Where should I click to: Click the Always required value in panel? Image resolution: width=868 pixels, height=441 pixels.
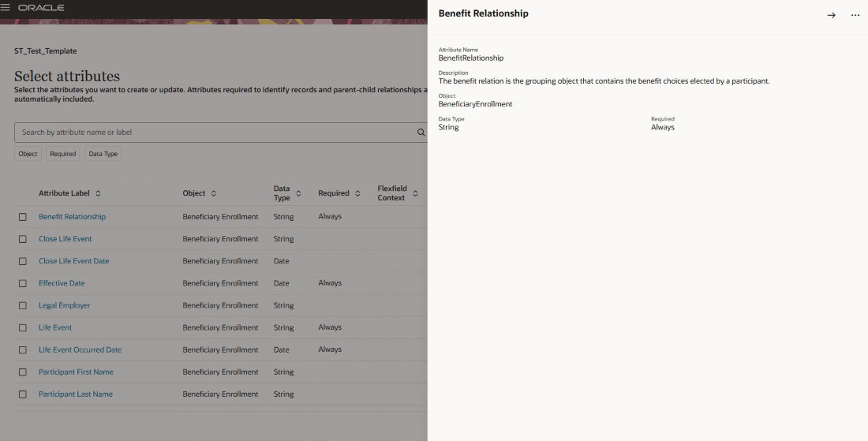[x=663, y=127]
